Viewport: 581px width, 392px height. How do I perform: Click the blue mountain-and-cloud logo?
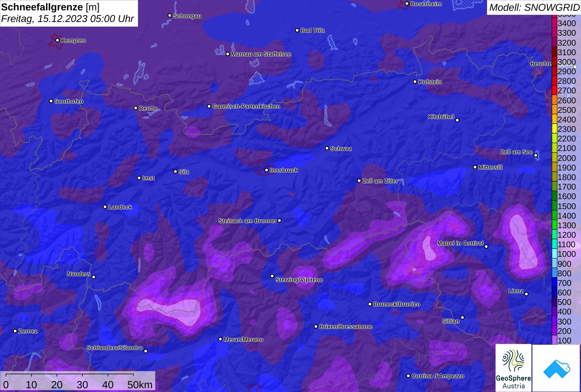tap(557, 368)
